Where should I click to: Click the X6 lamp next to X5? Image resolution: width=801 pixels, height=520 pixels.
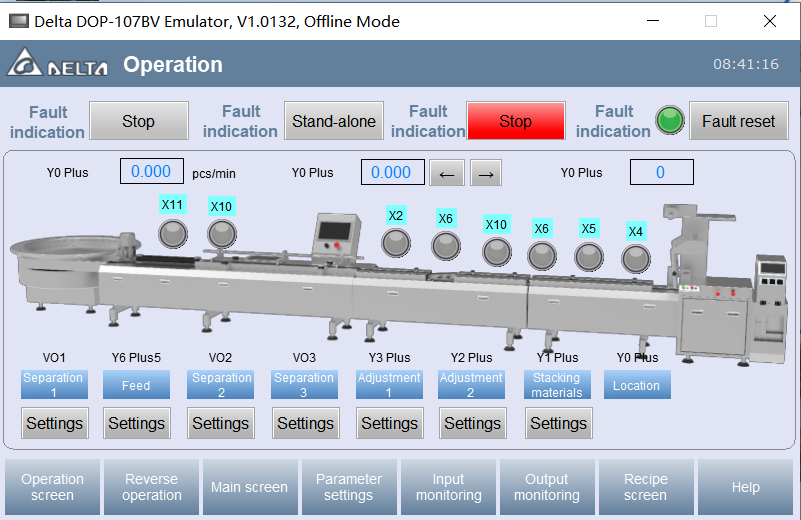(x=542, y=255)
